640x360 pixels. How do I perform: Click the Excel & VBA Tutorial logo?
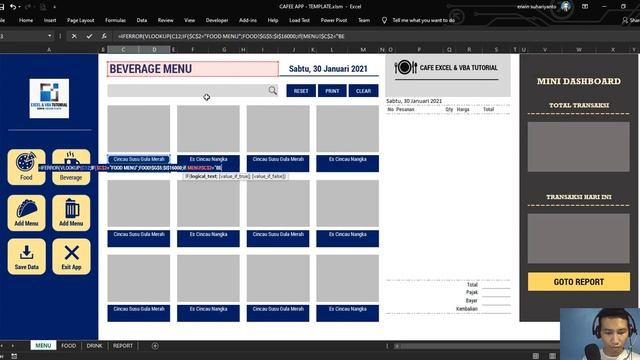(49, 98)
